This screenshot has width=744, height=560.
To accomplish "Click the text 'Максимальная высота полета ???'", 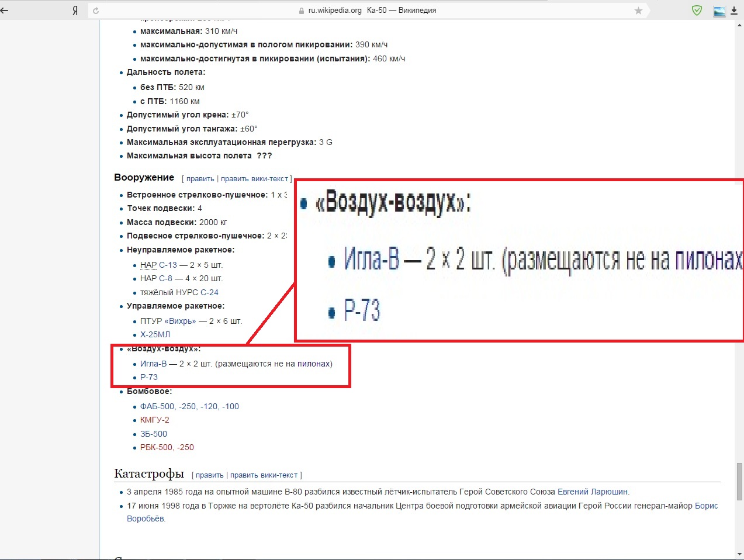I will click(x=199, y=155).
